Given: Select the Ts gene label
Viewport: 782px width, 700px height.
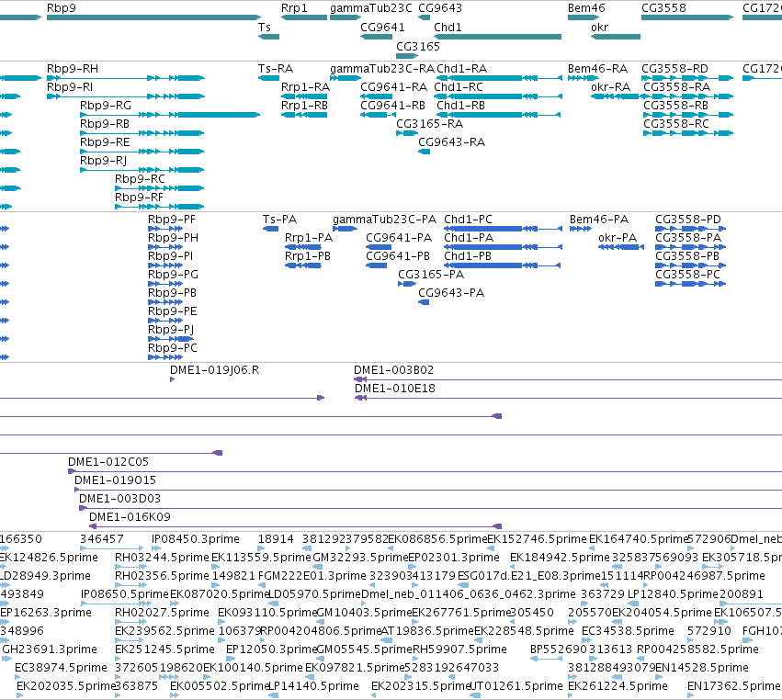Looking at the screenshot, I should click(265, 27).
